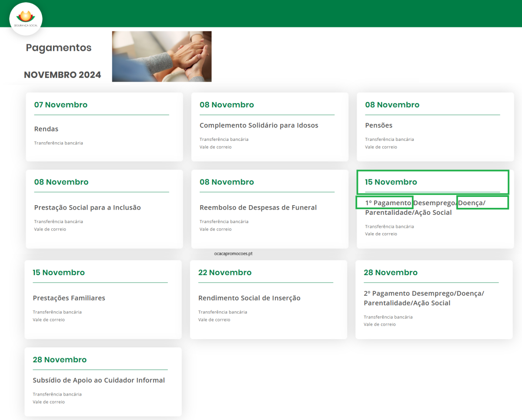
Task: Click Vale de correio under 2º Pagamento
Action: click(380, 324)
